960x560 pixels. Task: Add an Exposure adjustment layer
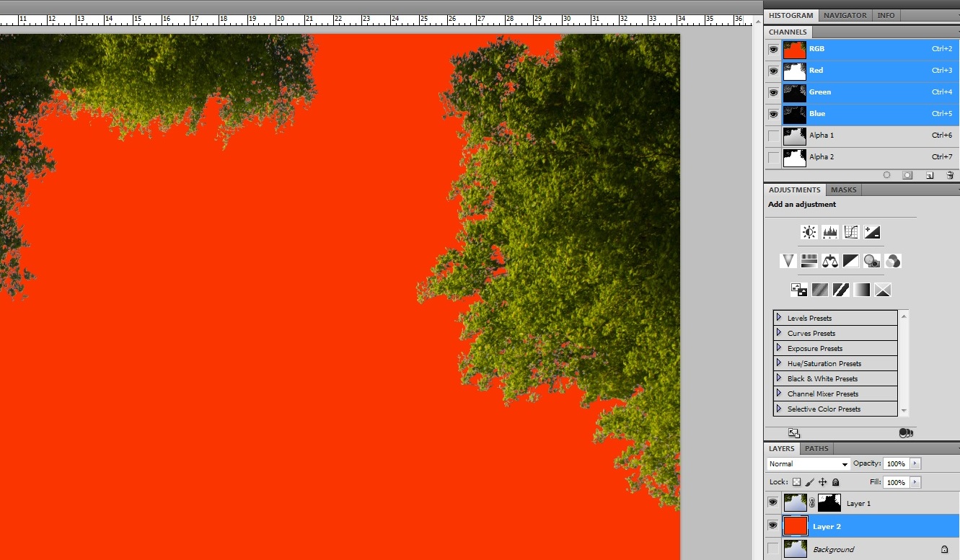tap(872, 232)
